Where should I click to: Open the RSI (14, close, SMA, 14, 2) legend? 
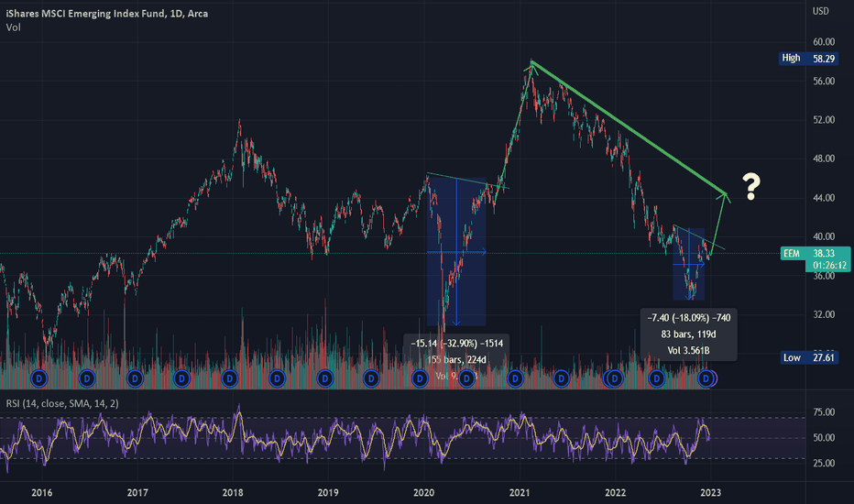point(62,403)
